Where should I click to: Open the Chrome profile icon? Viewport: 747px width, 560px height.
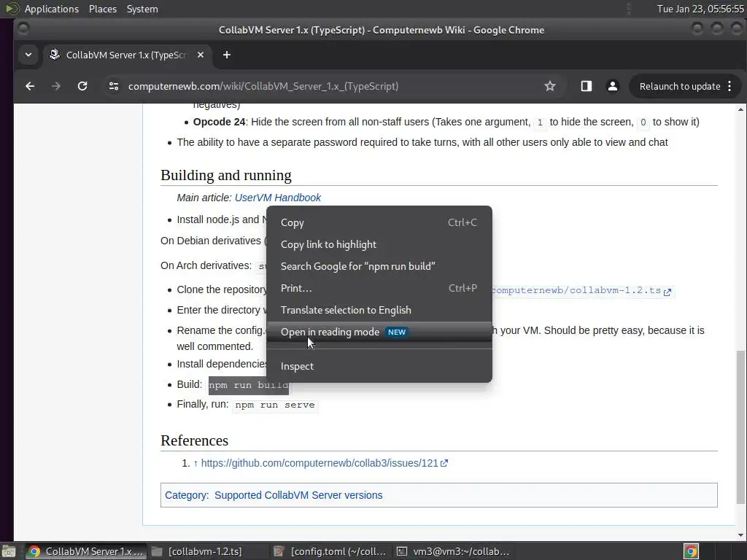click(613, 86)
